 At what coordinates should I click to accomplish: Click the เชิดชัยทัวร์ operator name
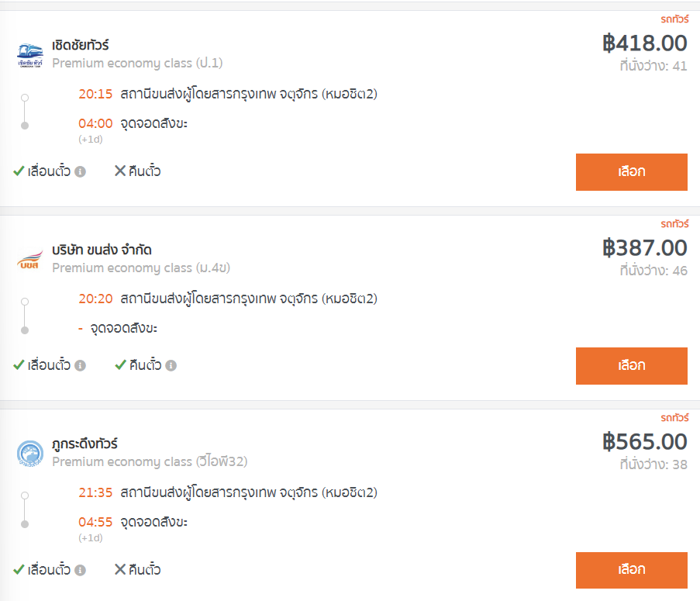coord(81,45)
